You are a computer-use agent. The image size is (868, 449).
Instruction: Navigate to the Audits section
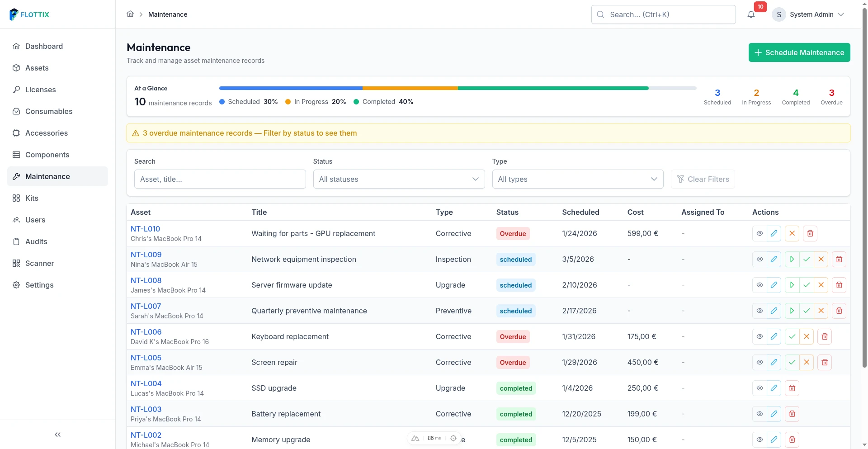[x=36, y=241]
